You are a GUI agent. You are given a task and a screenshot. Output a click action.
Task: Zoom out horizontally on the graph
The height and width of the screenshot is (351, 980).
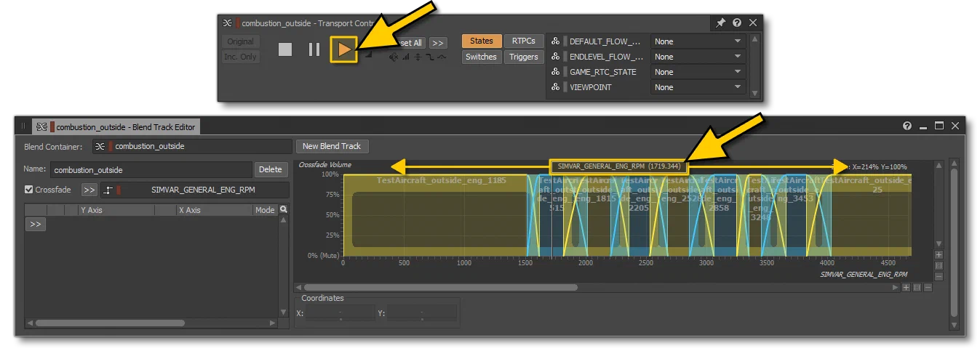[927, 287]
